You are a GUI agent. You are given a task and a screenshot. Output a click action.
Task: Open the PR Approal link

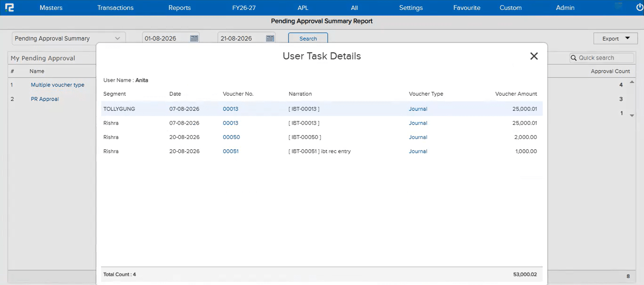point(45,99)
